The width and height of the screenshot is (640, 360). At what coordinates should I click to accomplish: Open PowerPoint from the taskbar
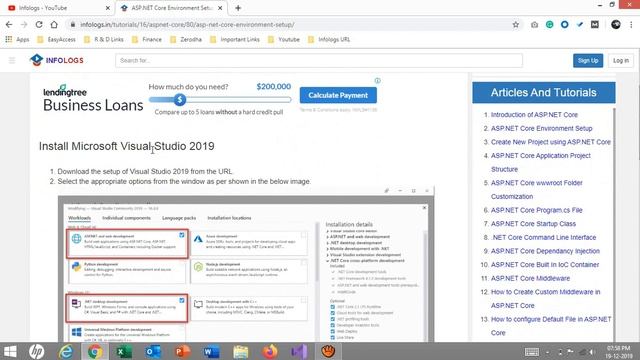click(x=182, y=351)
